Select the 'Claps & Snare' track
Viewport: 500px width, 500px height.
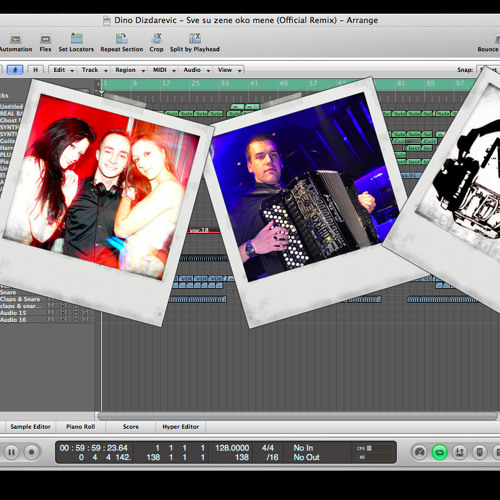click(20, 299)
